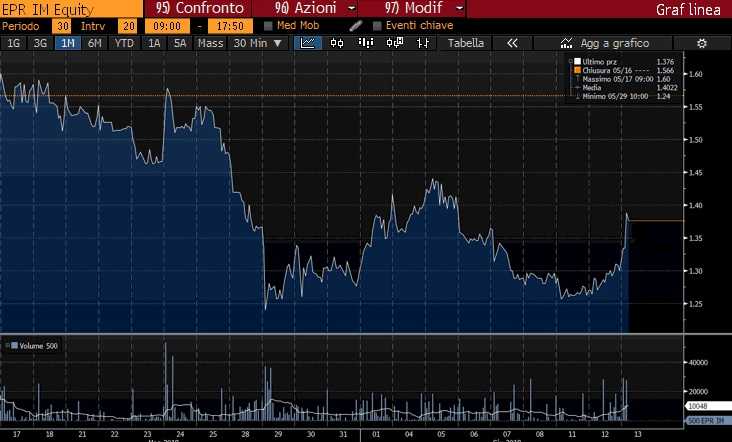Image resolution: width=732 pixels, height=442 pixels.
Task: Click the Massimo 05/17 09:00 legend row
Action: tap(624, 79)
